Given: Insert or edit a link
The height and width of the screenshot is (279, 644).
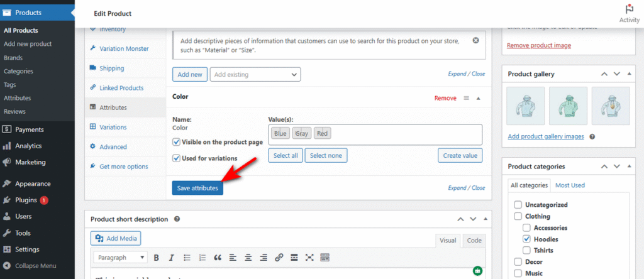Looking at the screenshot, I should pyautogui.click(x=279, y=258).
